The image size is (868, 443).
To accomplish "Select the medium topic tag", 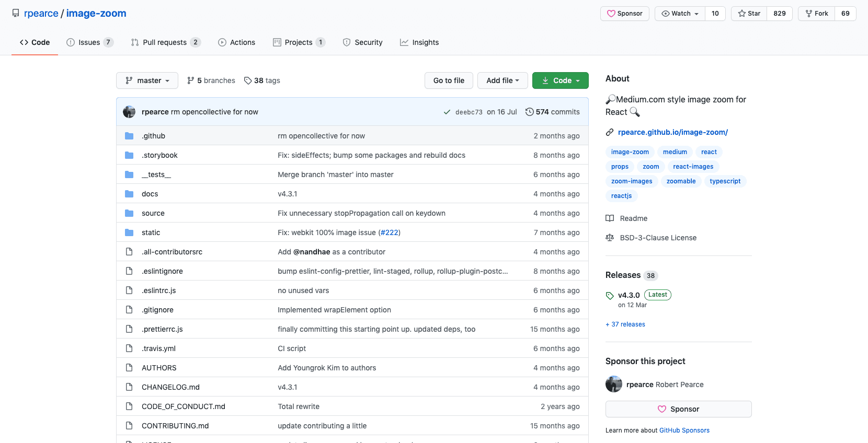I will point(675,152).
